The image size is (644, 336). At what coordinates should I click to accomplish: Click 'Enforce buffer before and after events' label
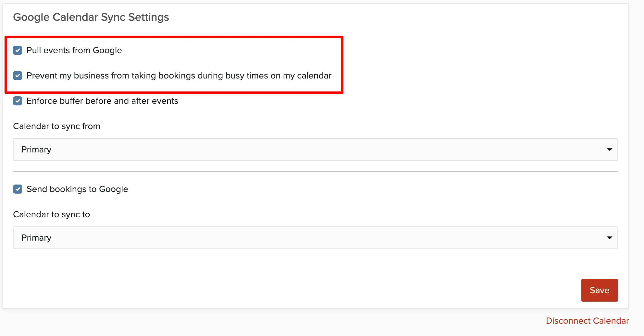point(102,101)
